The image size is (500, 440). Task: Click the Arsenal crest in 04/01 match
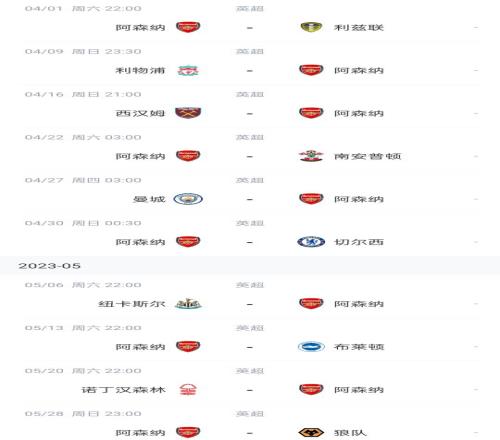pos(188,27)
